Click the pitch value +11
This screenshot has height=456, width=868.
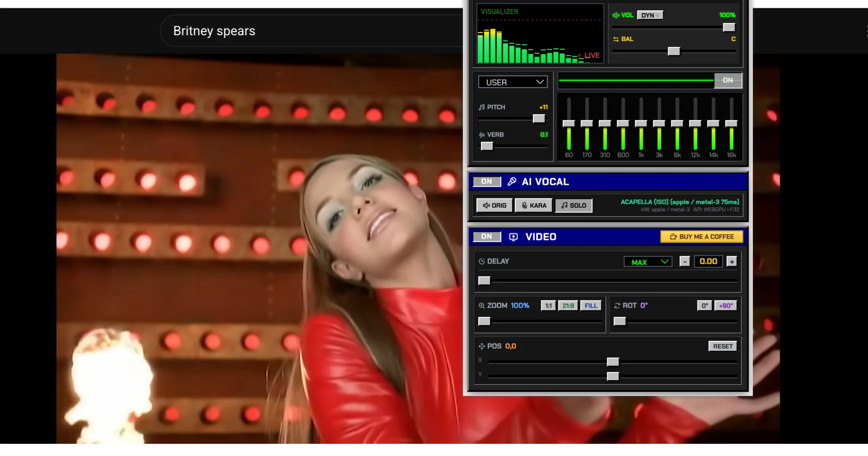[543, 108]
